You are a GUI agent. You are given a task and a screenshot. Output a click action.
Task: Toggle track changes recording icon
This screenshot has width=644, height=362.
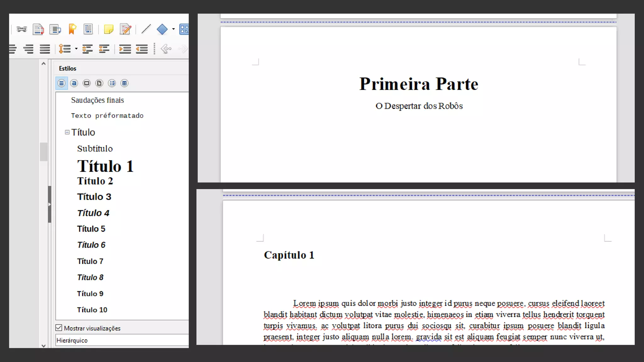[x=125, y=29]
